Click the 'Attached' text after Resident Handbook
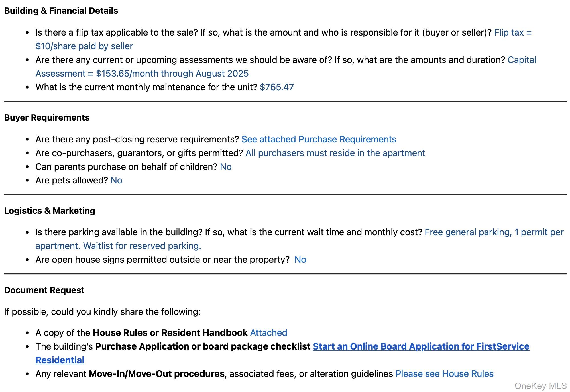Viewport: 570px width, 392px height. 268,333
